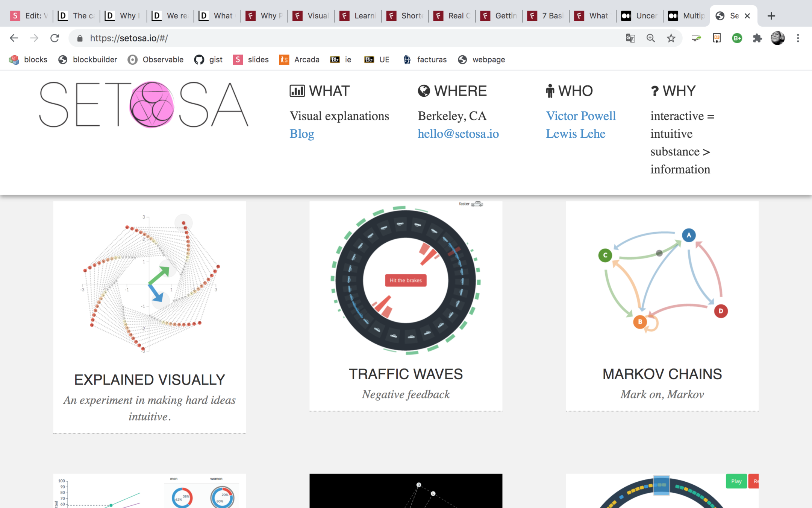Open a new tab with plus button
The width and height of the screenshot is (812, 508).
coord(771,16)
